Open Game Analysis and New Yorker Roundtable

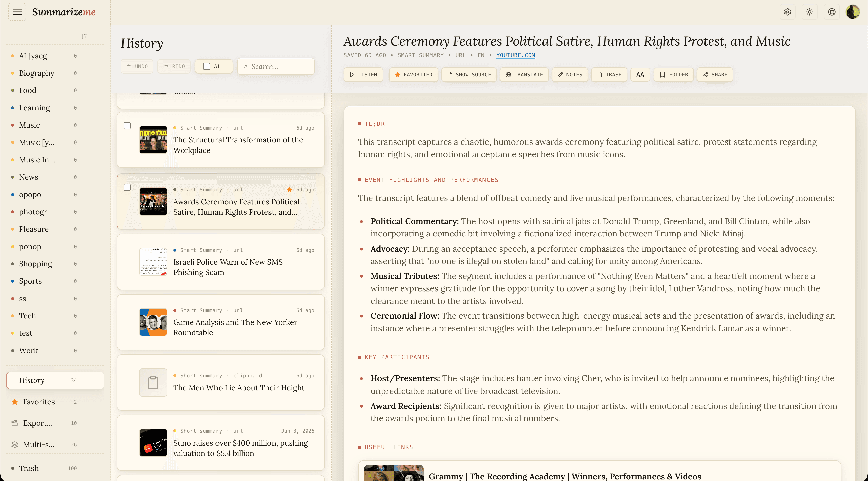click(221, 322)
